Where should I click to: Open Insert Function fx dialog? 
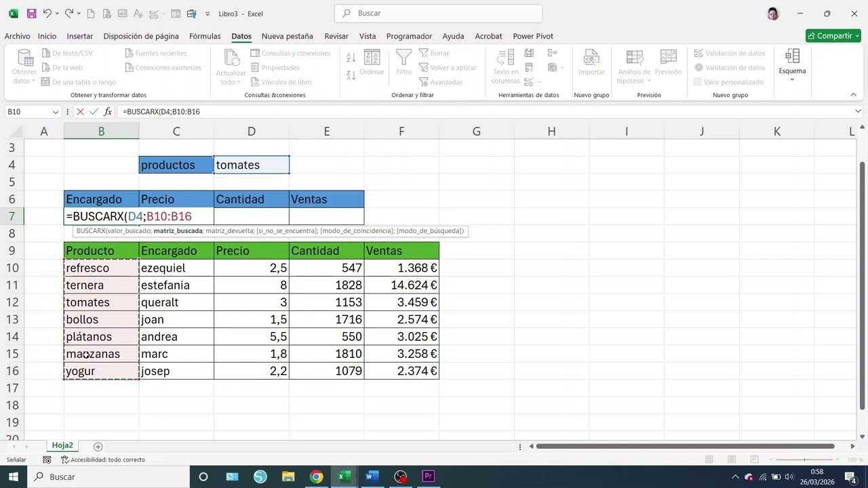point(108,112)
